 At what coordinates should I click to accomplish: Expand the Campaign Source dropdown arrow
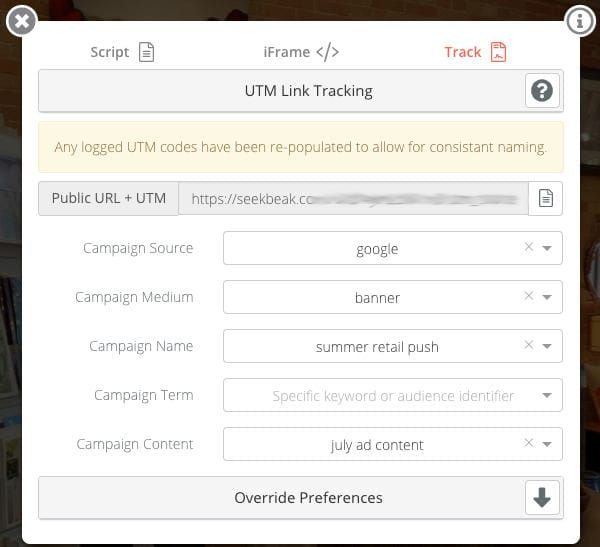(547, 248)
